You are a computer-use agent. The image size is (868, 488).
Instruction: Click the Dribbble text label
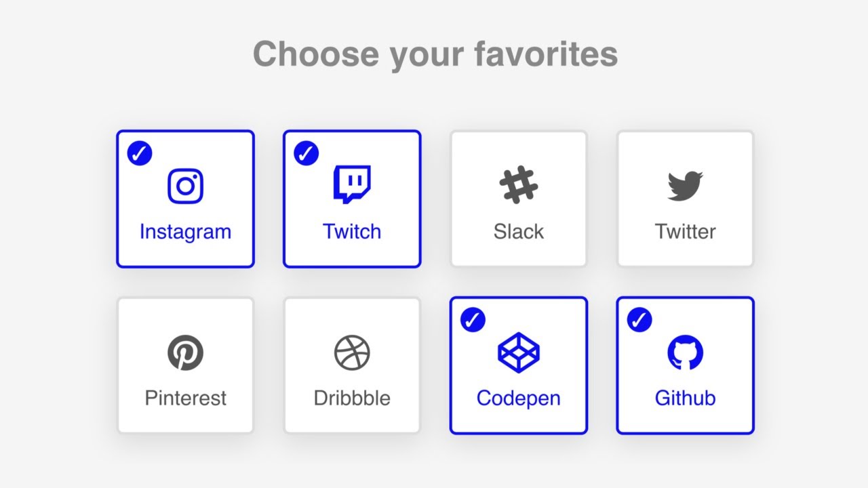pos(352,398)
